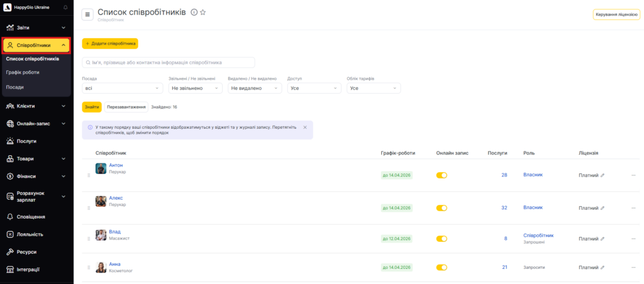Disable online booking switch for Влад

pos(441,239)
